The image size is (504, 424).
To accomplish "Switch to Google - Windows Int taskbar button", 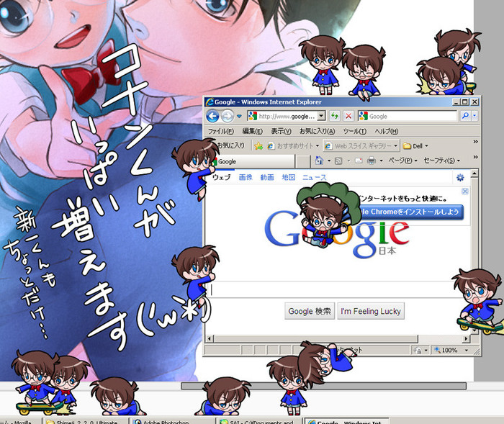I will [x=346, y=421].
